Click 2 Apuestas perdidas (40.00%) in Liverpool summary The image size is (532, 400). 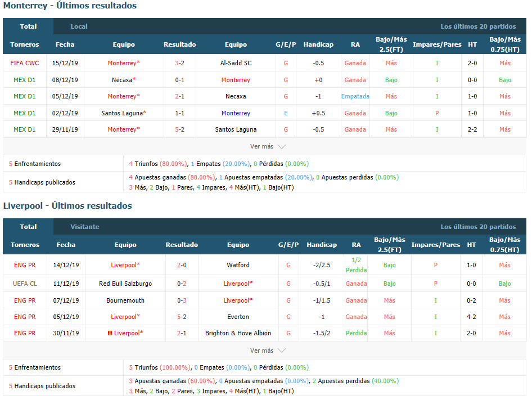coord(355,381)
